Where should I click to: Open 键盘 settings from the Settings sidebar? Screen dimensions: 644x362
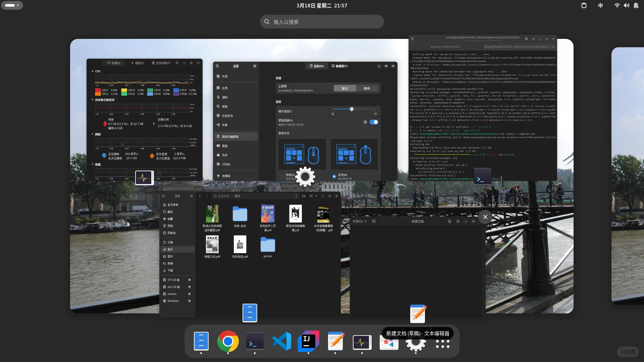(224, 145)
